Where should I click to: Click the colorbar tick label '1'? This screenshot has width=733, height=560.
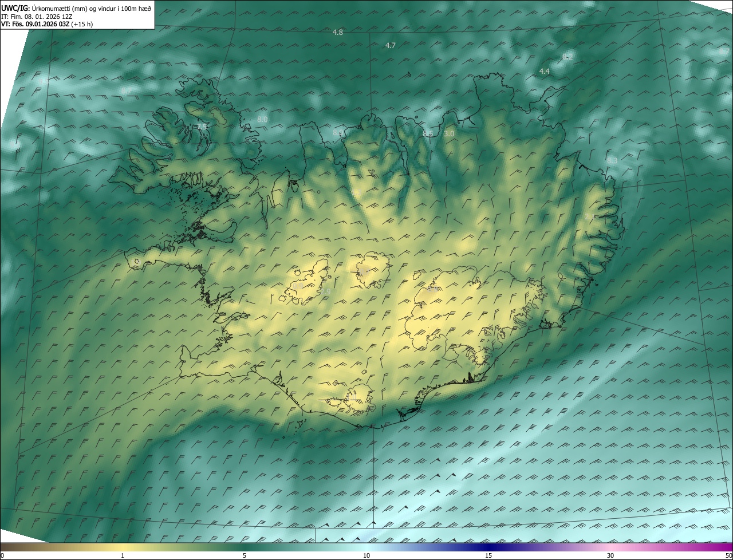123,556
